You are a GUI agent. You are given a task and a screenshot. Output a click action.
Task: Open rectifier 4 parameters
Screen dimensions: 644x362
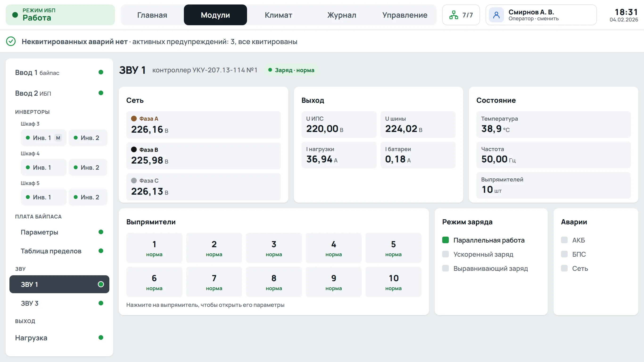click(334, 248)
